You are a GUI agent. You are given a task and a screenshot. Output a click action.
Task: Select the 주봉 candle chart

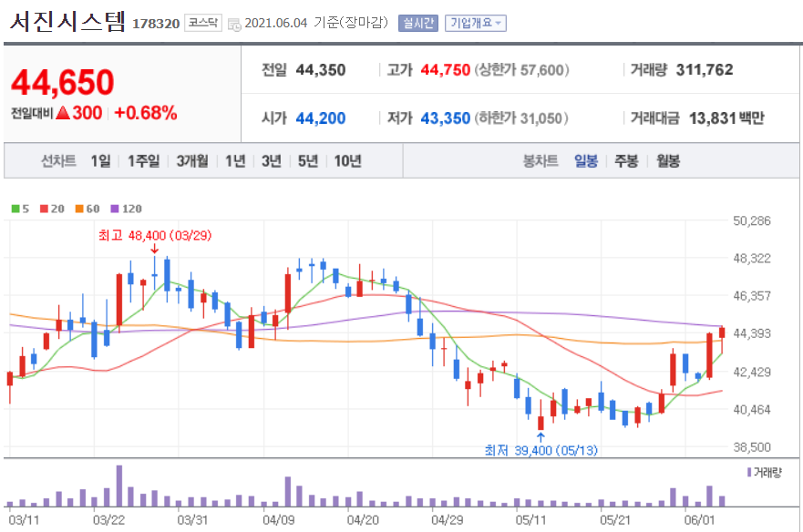point(626,160)
